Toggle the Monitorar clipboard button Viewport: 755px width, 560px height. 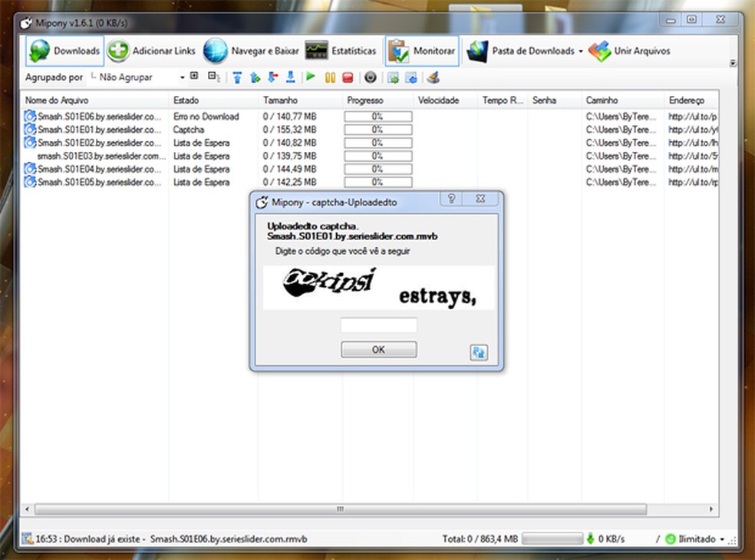click(x=422, y=51)
